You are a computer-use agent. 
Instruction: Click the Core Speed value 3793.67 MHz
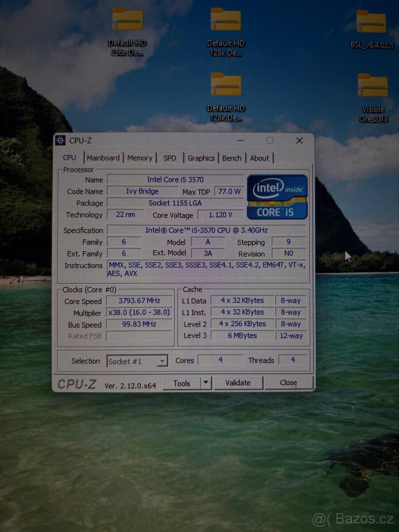[x=140, y=301]
